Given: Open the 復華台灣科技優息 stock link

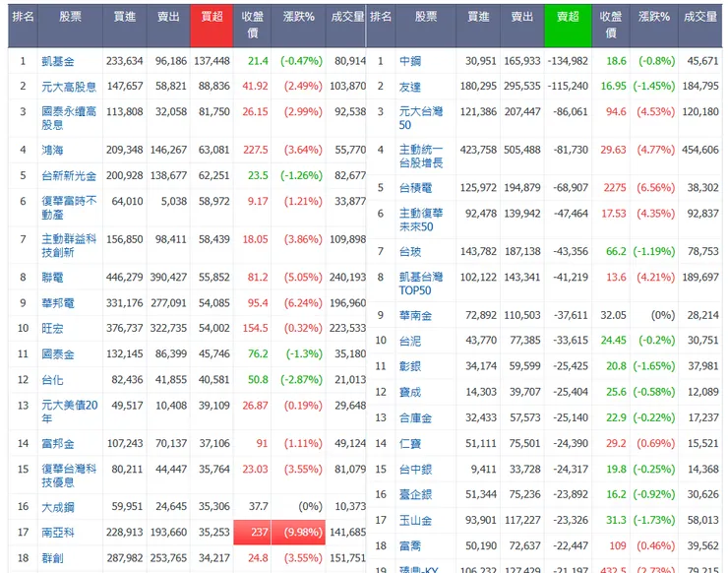Looking at the screenshot, I should click(x=69, y=476).
